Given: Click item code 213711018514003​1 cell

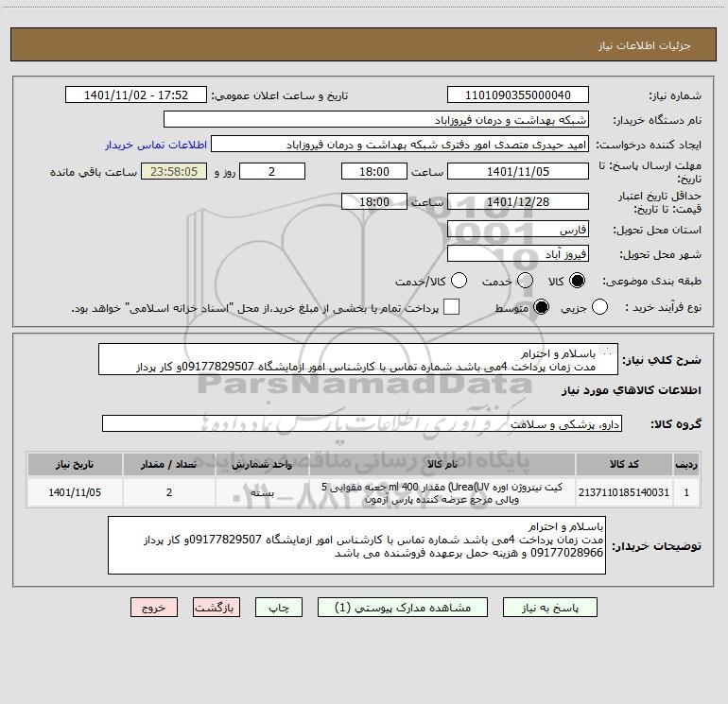Looking at the screenshot, I should pyautogui.click(x=624, y=492).
